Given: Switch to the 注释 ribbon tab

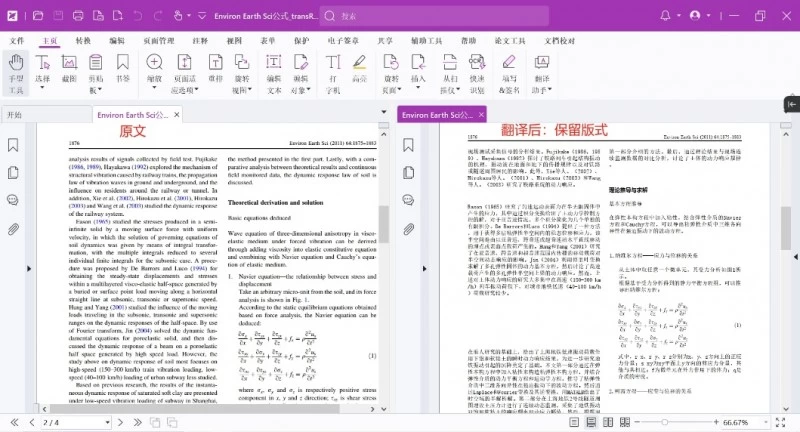Looking at the screenshot, I should (200, 41).
